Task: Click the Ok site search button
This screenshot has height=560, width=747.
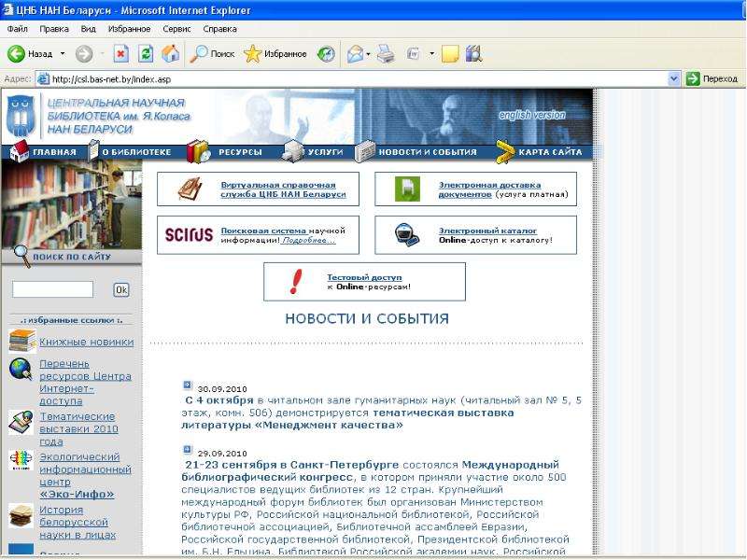Action: click(121, 289)
